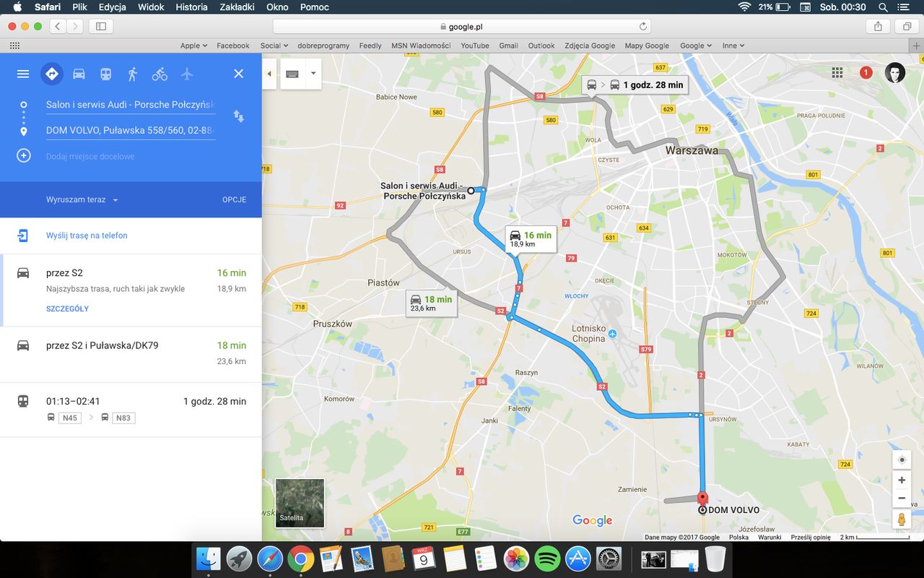Open Wyruszam teraz departure dropdown

(82, 199)
